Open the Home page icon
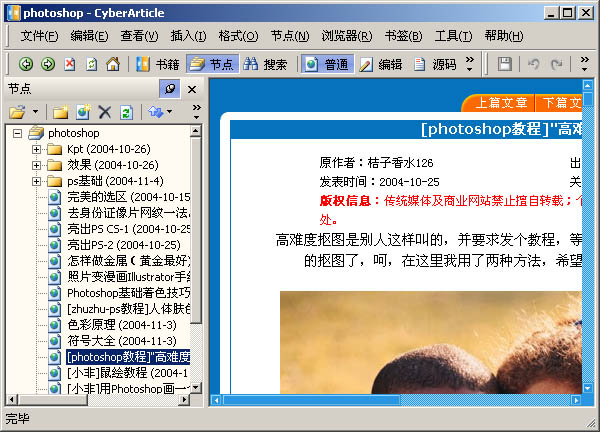The width and height of the screenshot is (600, 432). click(x=113, y=64)
